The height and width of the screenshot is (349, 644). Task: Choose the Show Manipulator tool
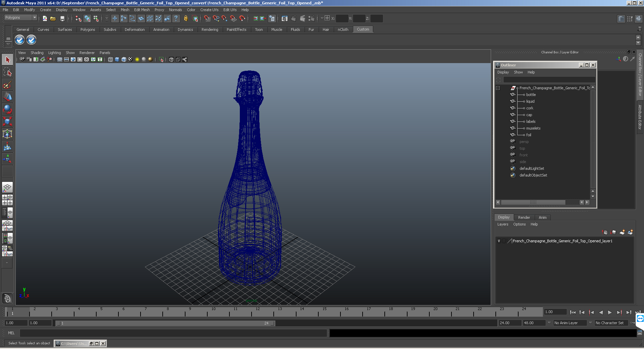(7, 159)
